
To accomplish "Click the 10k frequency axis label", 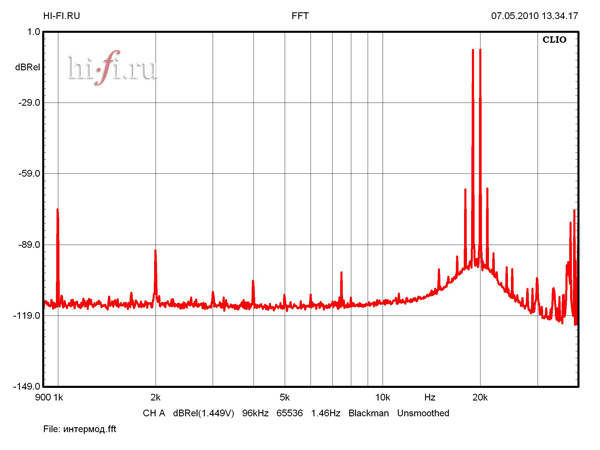I will 382,398.
